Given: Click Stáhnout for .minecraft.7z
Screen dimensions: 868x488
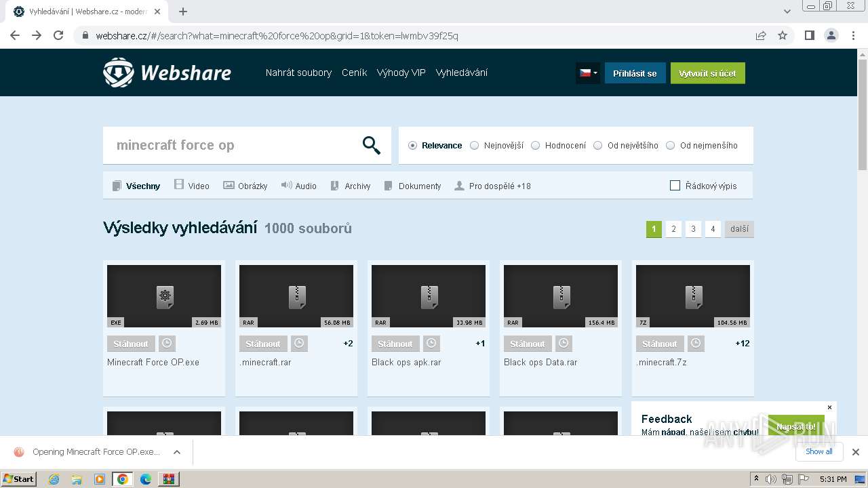Looking at the screenshot, I should click(x=660, y=344).
